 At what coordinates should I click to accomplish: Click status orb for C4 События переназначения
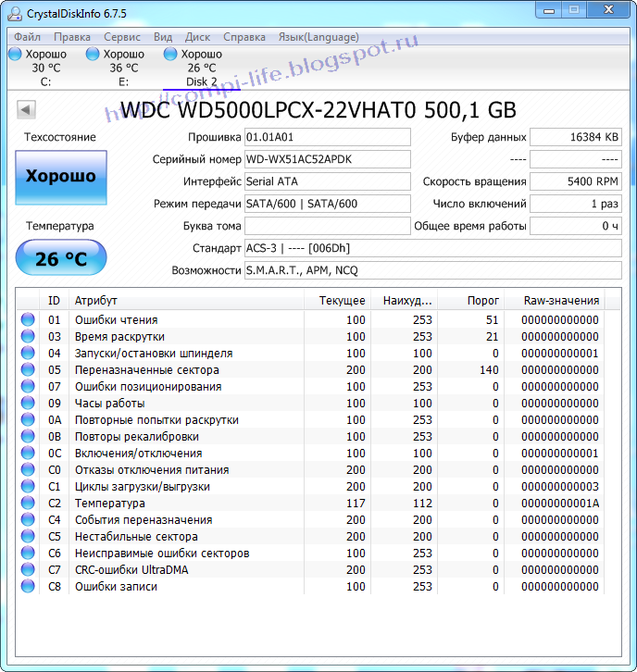28,520
